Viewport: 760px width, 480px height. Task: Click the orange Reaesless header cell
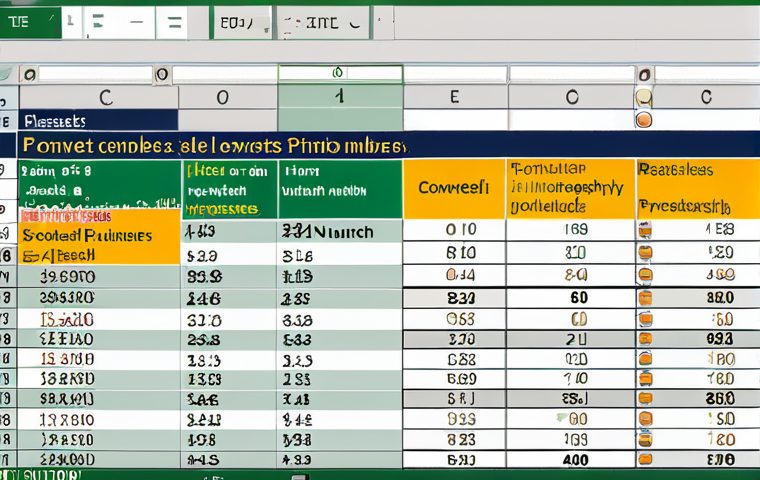[698, 188]
